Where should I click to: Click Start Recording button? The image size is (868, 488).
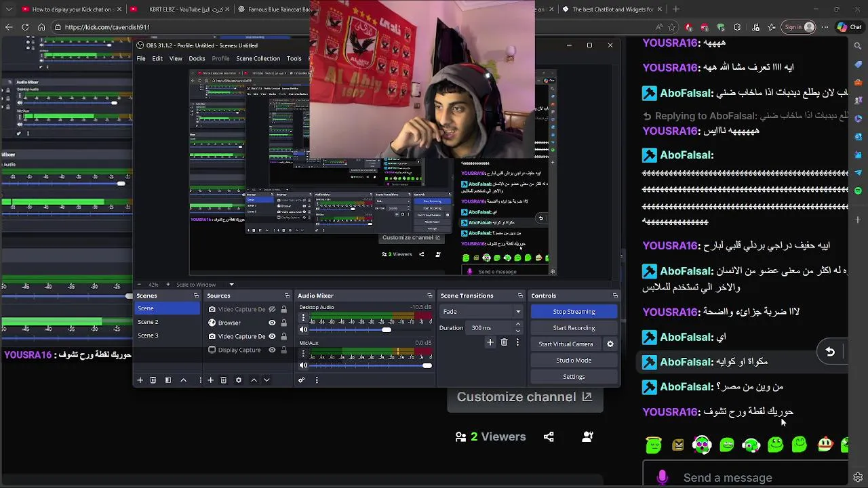574,328
